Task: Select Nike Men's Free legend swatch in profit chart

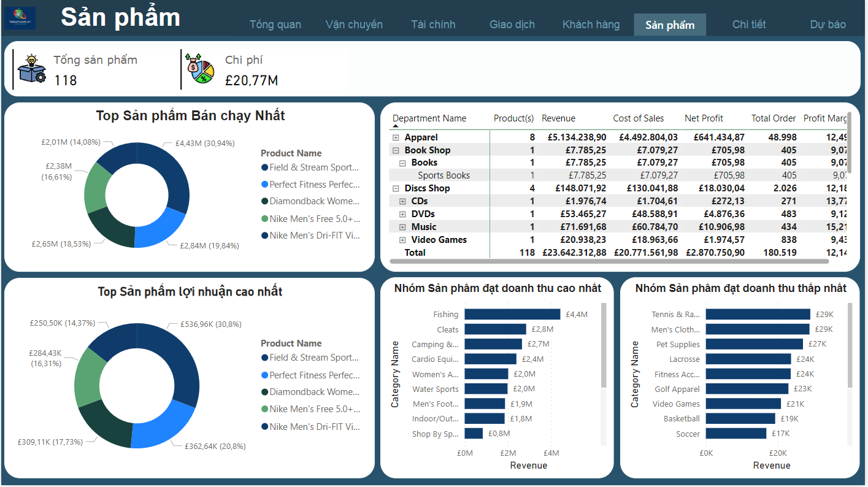Action: pos(264,409)
